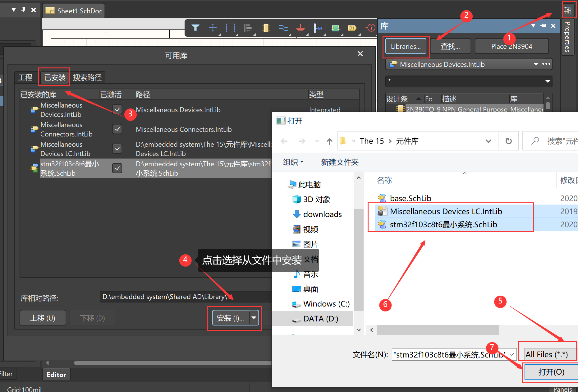Click the 查找... search button
578x392 pixels.
tap(450, 46)
